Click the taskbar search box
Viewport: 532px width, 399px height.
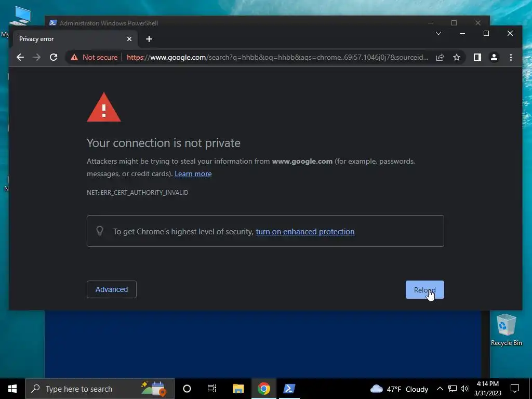pos(100,389)
